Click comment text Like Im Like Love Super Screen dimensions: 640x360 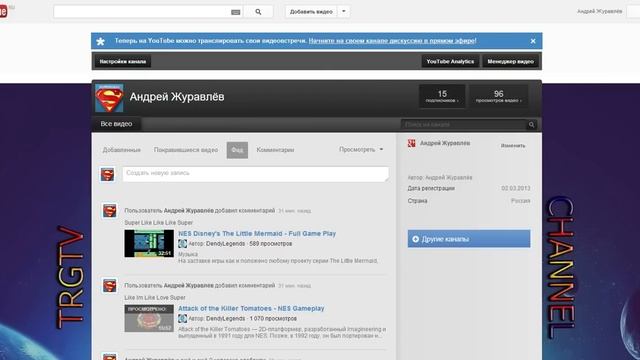tap(155, 298)
